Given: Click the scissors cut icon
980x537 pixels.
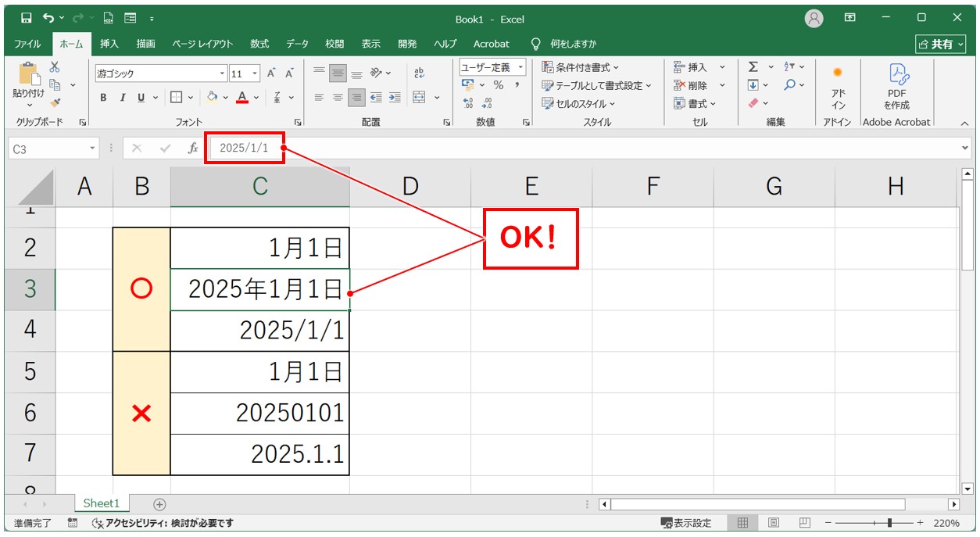Looking at the screenshot, I should pos(55,68).
